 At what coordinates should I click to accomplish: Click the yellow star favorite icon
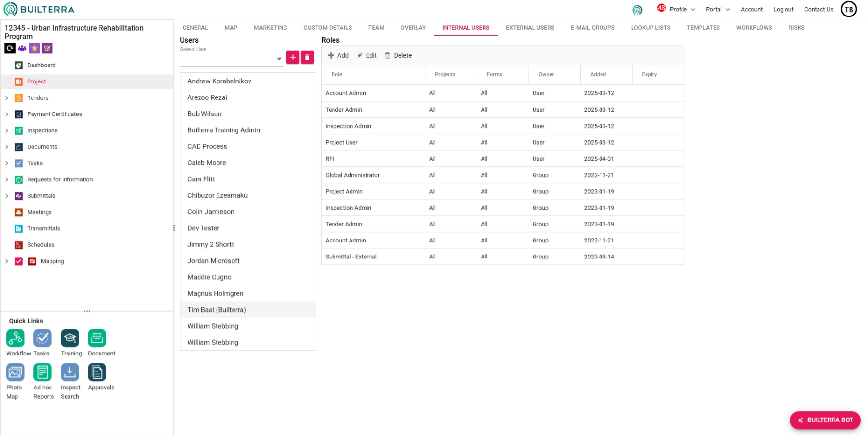point(34,48)
